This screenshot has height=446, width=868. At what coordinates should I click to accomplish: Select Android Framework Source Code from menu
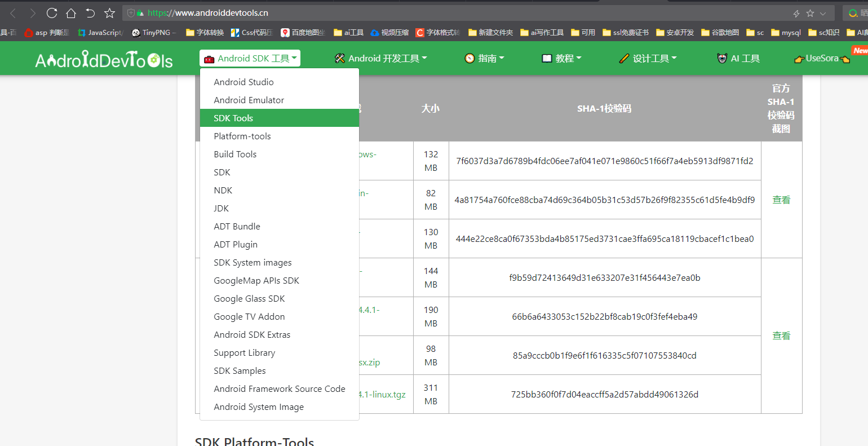[x=280, y=388]
